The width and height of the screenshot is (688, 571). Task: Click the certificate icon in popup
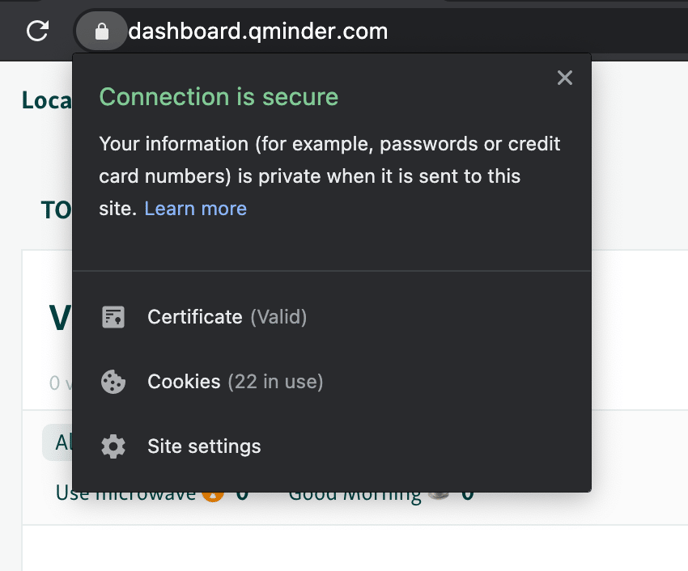[x=114, y=317]
